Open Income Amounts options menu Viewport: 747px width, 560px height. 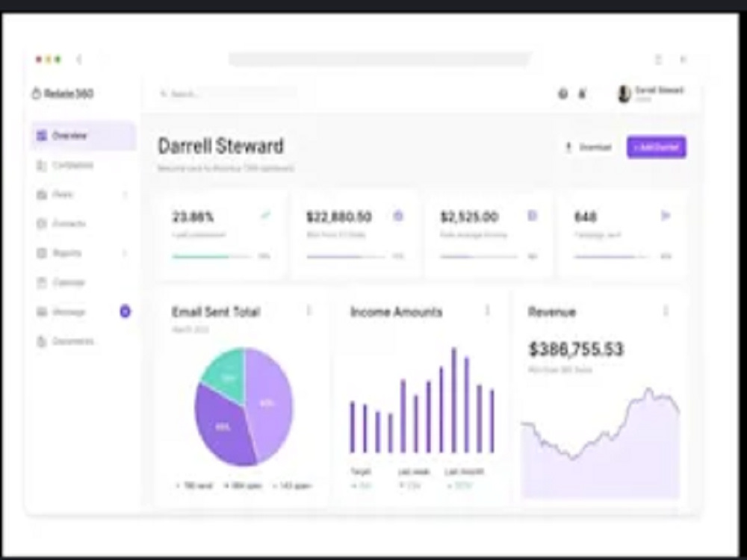(487, 311)
